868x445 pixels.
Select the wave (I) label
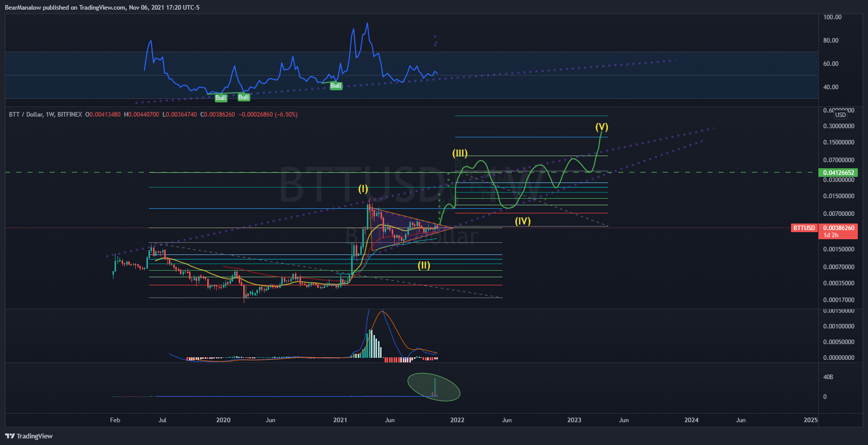click(x=363, y=189)
